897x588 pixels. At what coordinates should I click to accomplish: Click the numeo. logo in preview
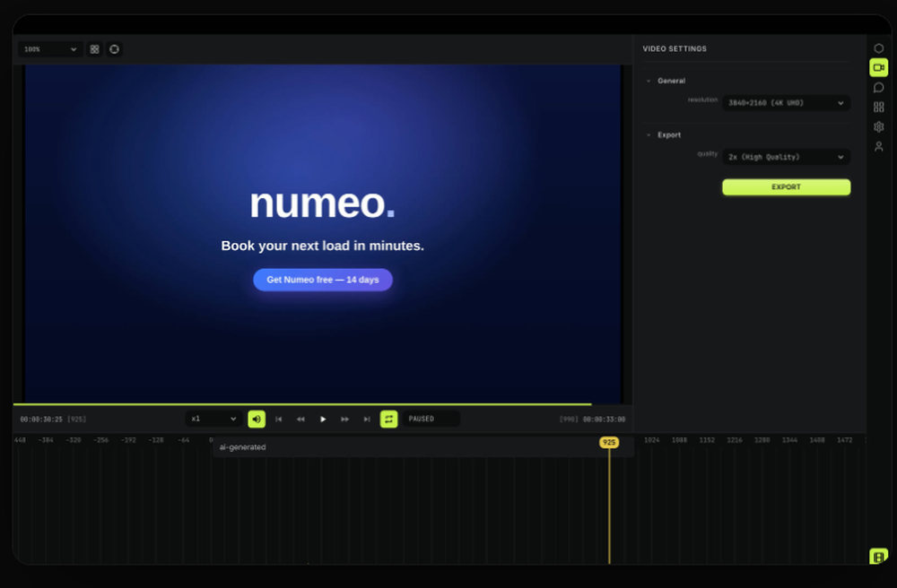[322, 203]
